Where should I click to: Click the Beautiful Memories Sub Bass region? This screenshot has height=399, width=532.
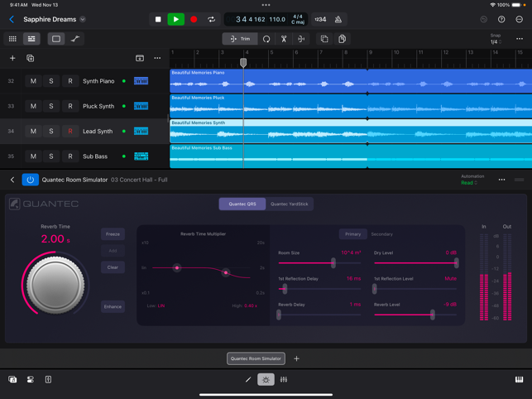click(x=351, y=156)
